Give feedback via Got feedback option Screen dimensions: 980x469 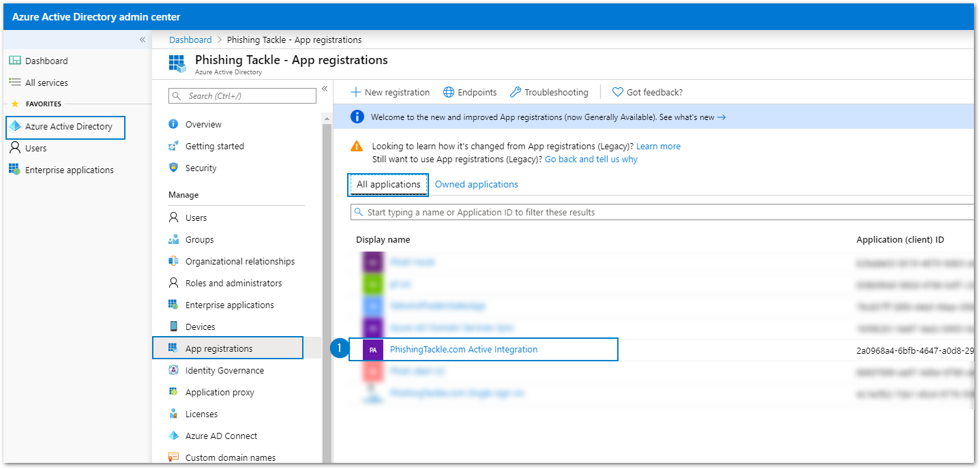click(646, 92)
